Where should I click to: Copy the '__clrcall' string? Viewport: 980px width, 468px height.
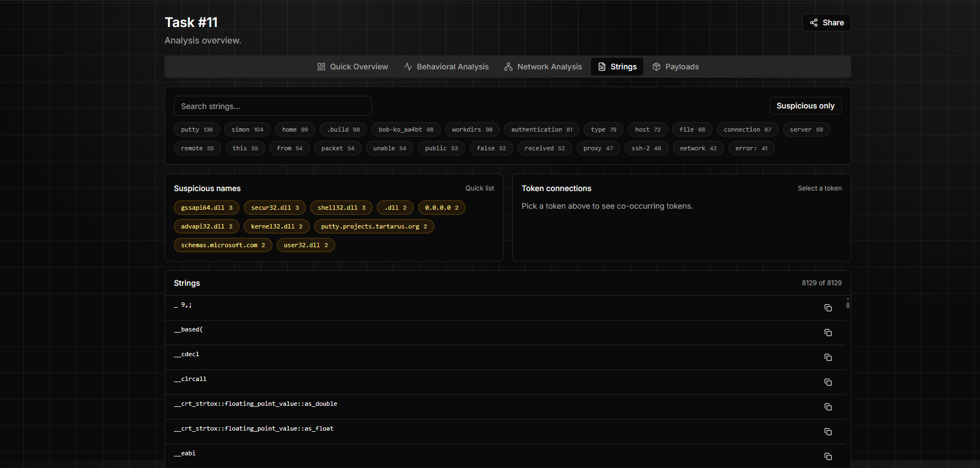828,382
